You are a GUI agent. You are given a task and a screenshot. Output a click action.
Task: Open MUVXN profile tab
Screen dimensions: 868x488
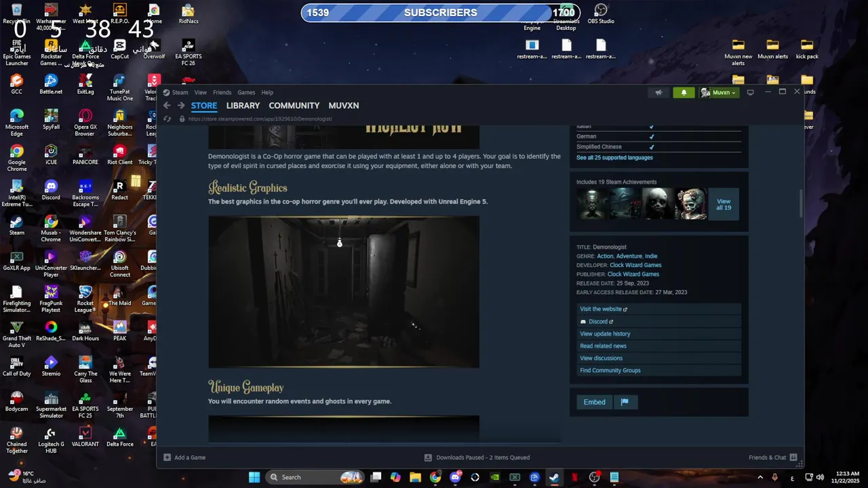pos(344,106)
